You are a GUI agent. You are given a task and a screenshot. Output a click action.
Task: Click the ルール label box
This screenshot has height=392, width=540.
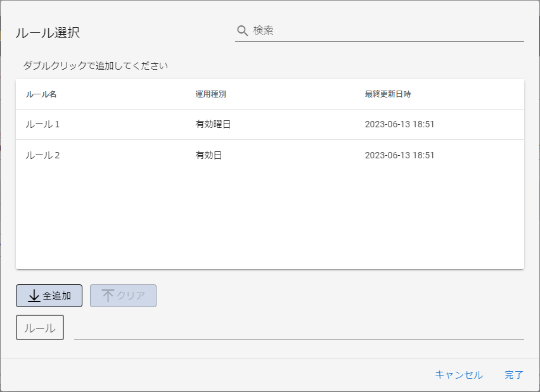(x=40, y=327)
